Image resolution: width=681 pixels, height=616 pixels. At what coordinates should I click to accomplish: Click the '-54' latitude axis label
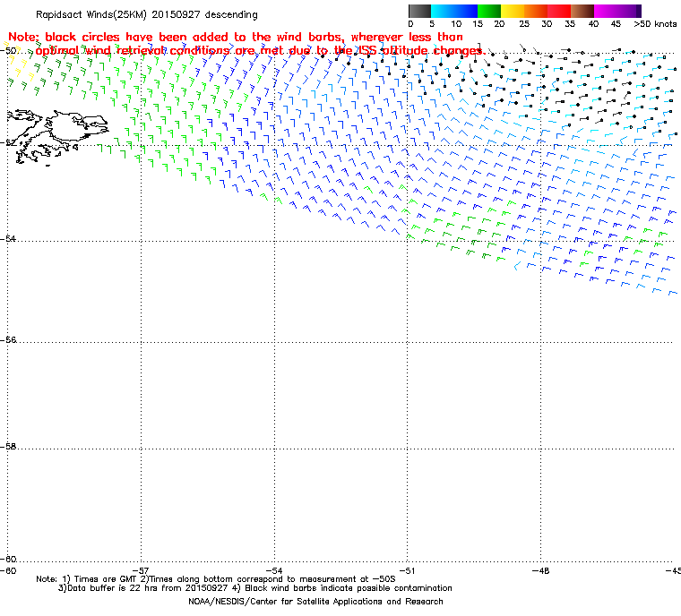coord(8,239)
